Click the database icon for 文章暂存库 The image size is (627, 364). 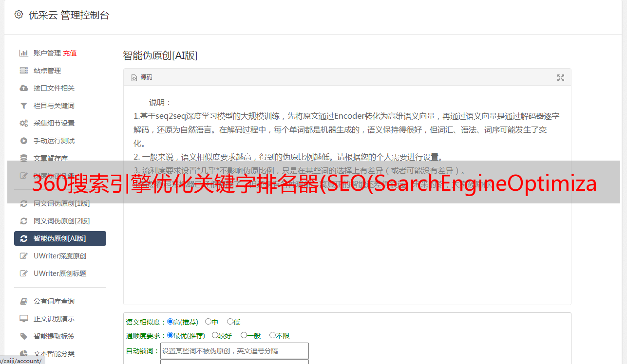(23, 158)
